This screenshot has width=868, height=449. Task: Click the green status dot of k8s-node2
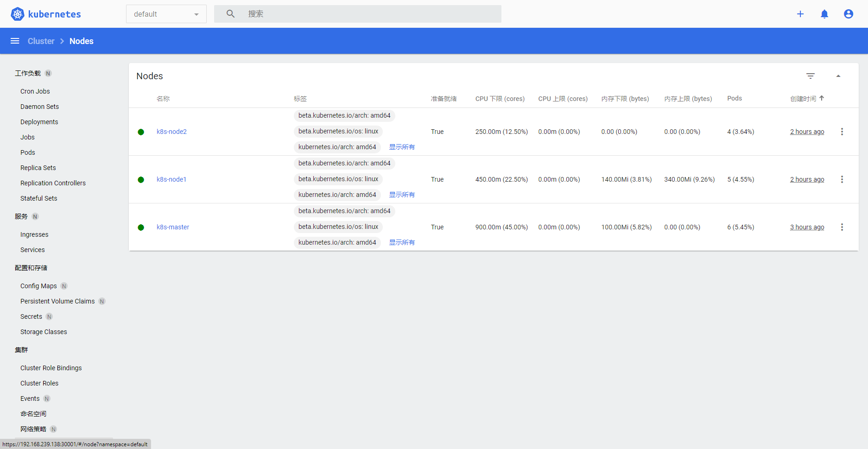click(141, 132)
